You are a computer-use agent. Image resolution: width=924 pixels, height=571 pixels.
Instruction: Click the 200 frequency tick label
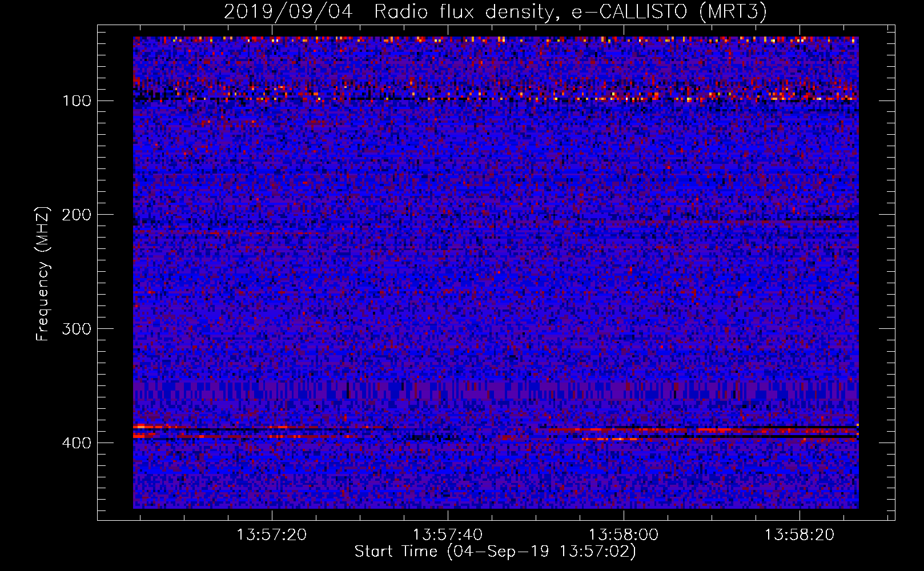tap(77, 215)
